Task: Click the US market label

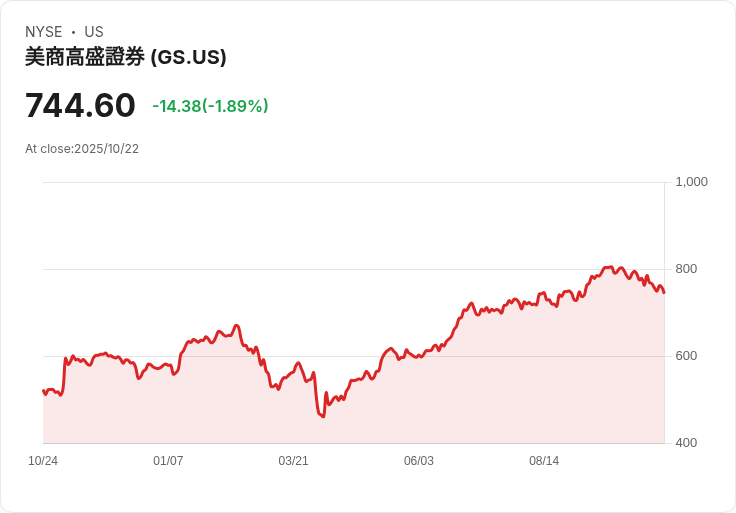Action: (x=94, y=32)
